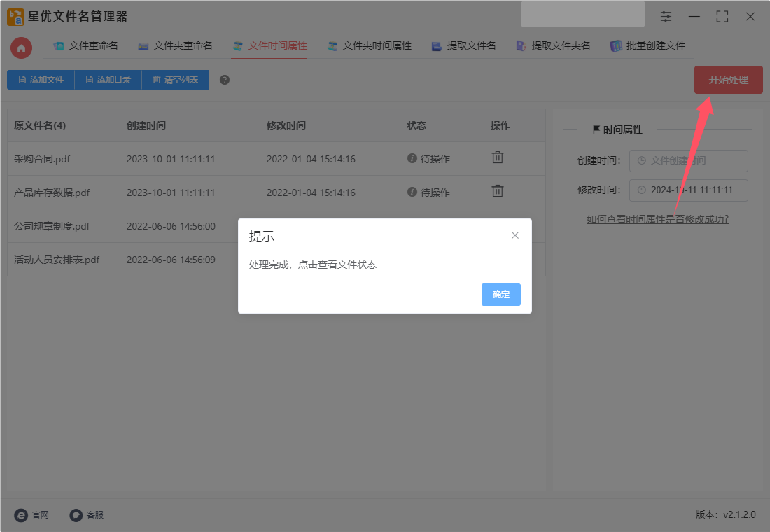
Task: Click the red home icon
Action: [21, 48]
